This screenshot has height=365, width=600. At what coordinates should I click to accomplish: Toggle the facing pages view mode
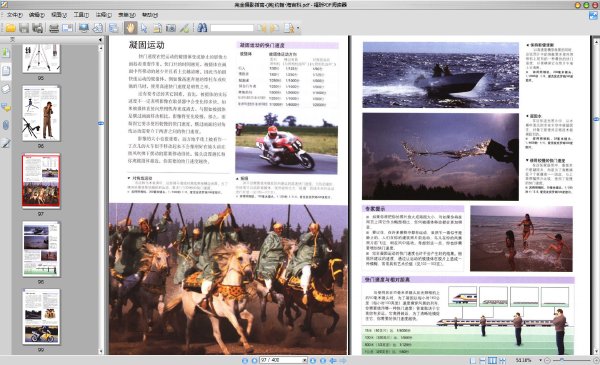[492, 360]
